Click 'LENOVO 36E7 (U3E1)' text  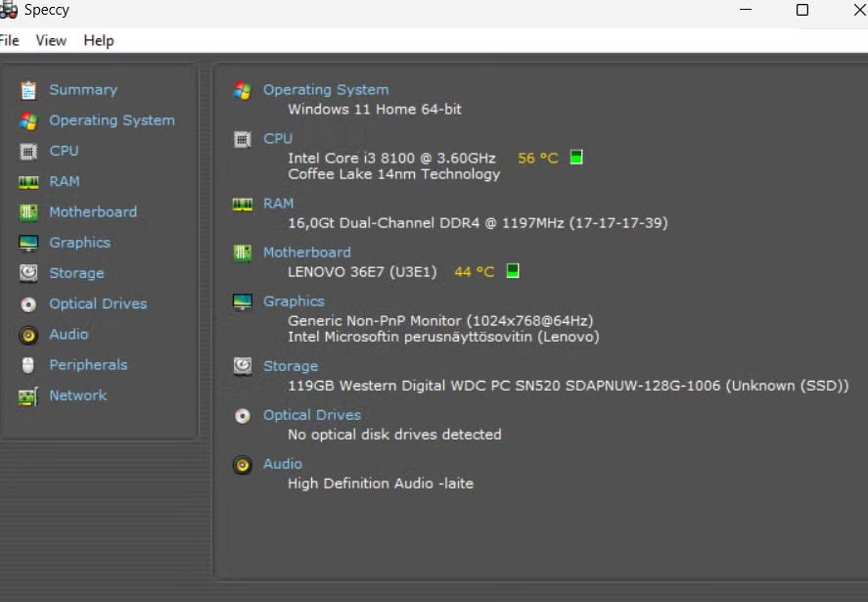pos(362,272)
